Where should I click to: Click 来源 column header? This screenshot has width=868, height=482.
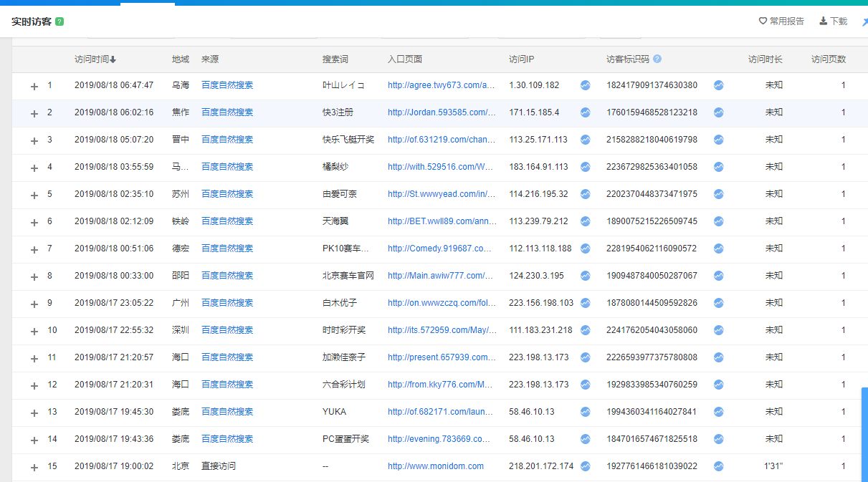pyautogui.click(x=210, y=59)
